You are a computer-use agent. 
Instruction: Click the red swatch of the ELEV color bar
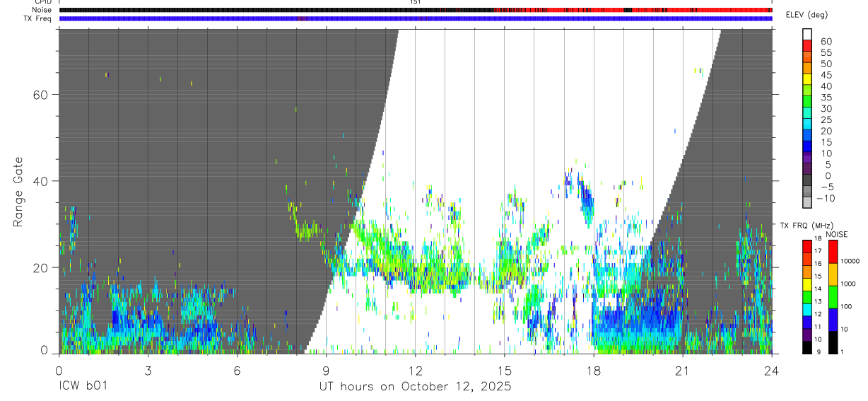tap(807, 45)
